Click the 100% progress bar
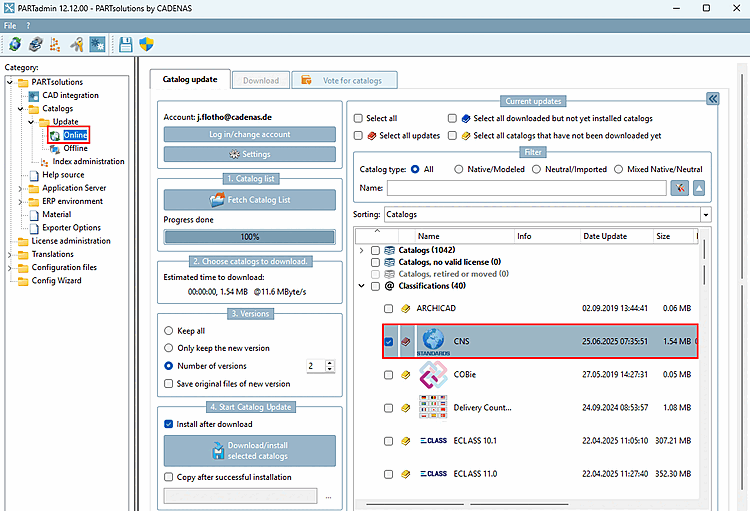 (250, 237)
